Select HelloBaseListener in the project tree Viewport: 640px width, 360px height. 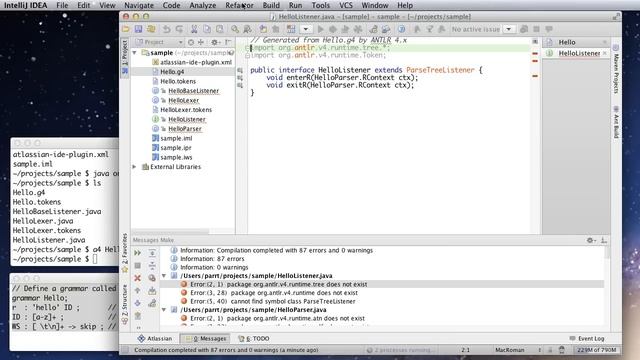[x=185, y=91]
